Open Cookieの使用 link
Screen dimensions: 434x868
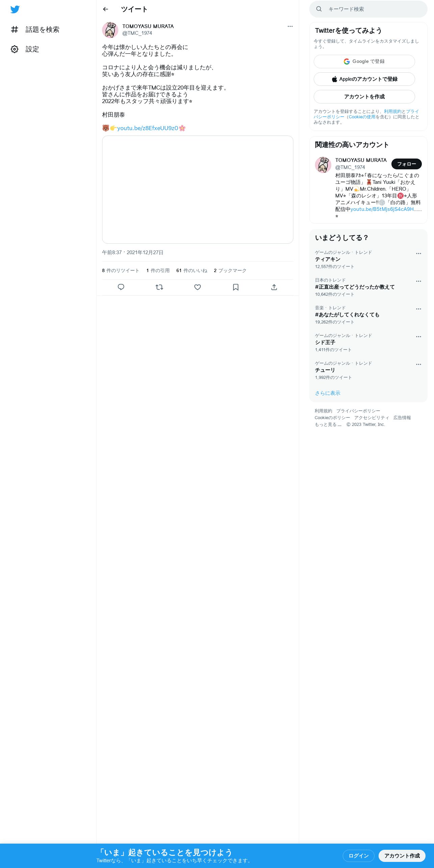362,117
